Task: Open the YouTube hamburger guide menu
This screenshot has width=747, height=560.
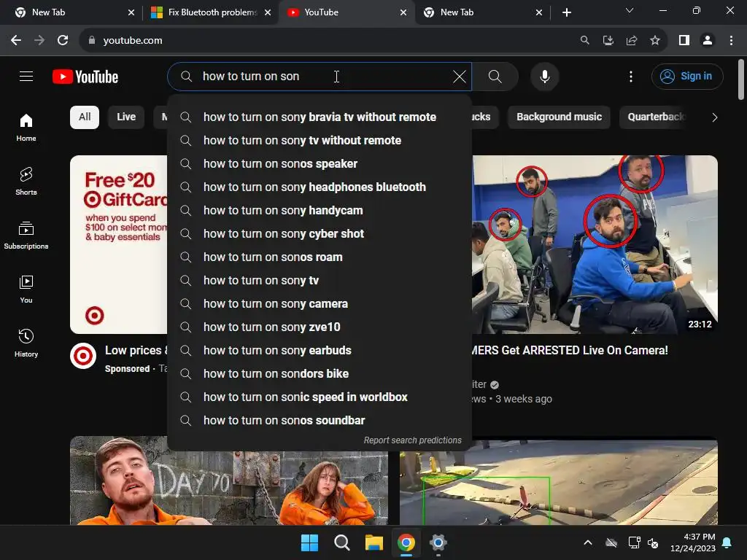Action: [26, 76]
